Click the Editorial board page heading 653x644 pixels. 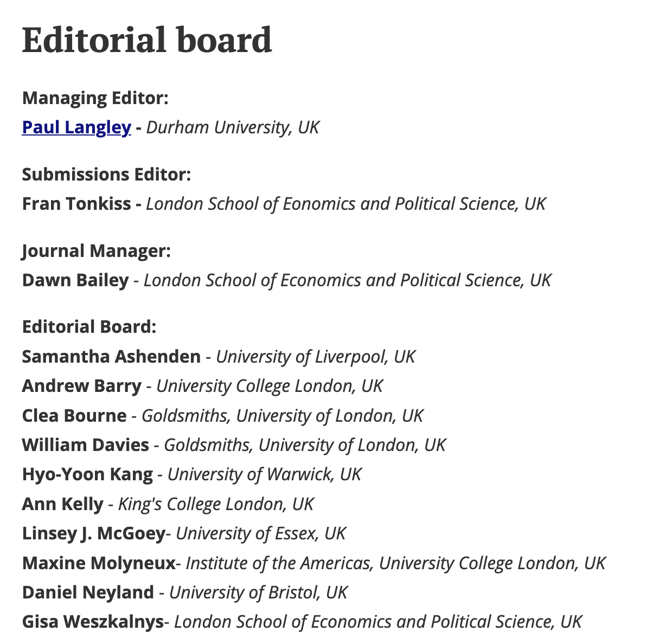coord(146,41)
